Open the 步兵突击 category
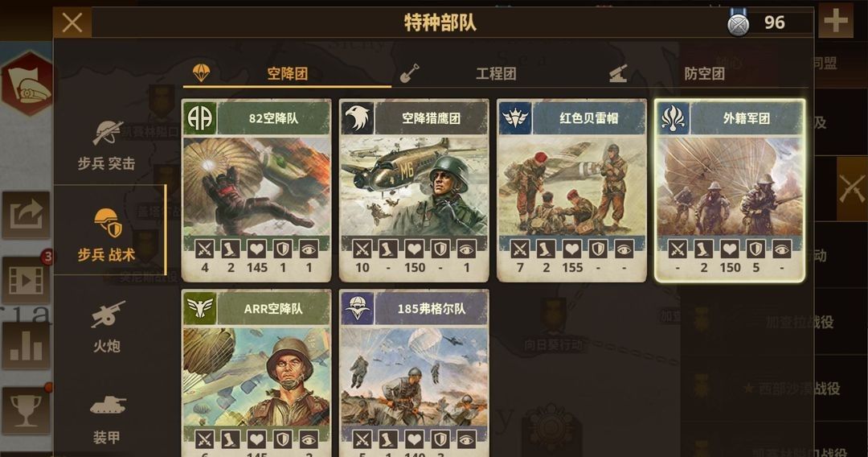This screenshot has width=868, height=457. coord(107,144)
